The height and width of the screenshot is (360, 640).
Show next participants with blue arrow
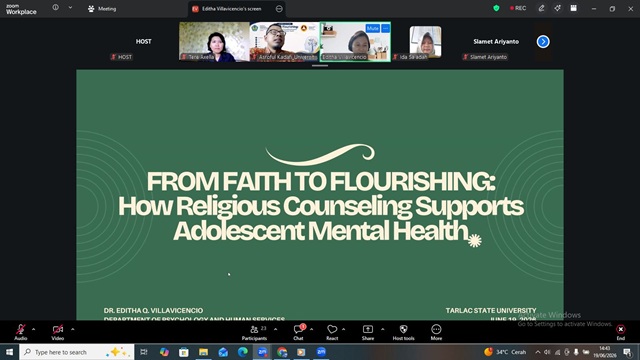543,42
